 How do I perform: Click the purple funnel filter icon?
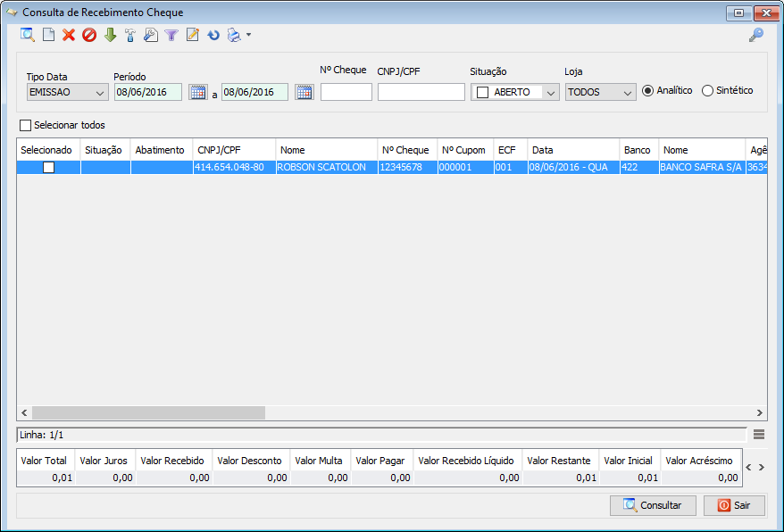pyautogui.click(x=171, y=35)
